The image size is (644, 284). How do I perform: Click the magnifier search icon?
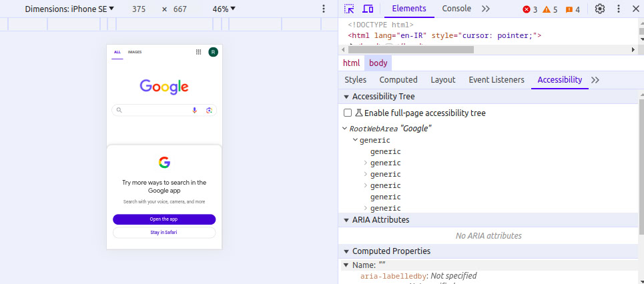coord(119,110)
